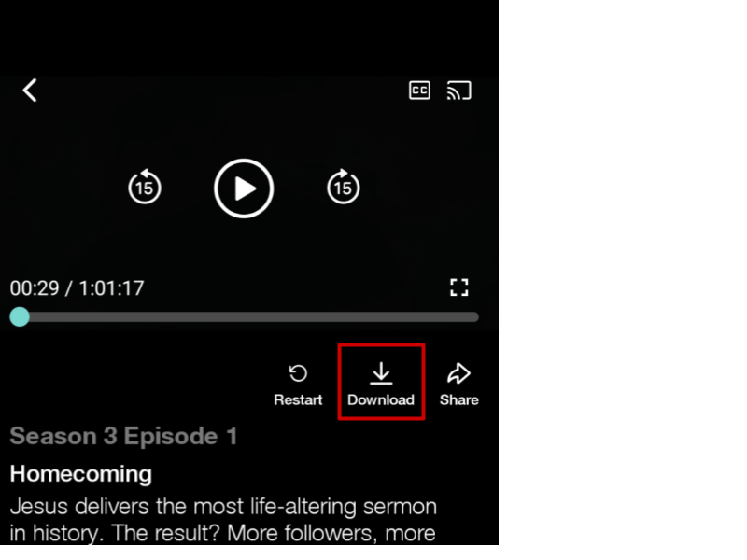Toggle closed captions with the CC icon
The image size is (747, 560).
pos(419,91)
